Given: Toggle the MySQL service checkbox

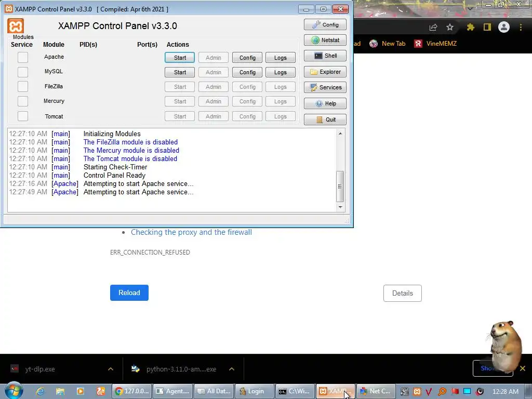Looking at the screenshot, I should [23, 72].
